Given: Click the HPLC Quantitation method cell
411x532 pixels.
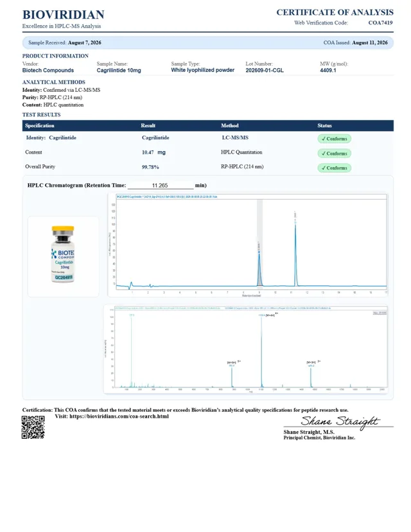Looking at the screenshot, I should [241, 152].
